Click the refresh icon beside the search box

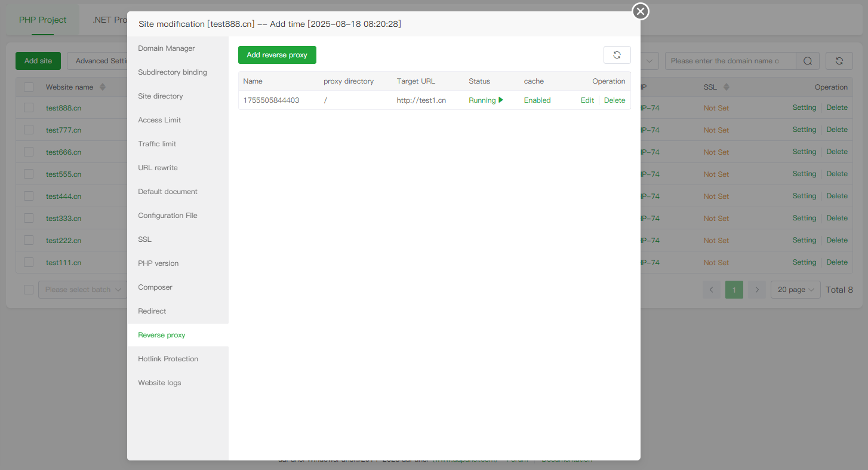pyautogui.click(x=839, y=61)
